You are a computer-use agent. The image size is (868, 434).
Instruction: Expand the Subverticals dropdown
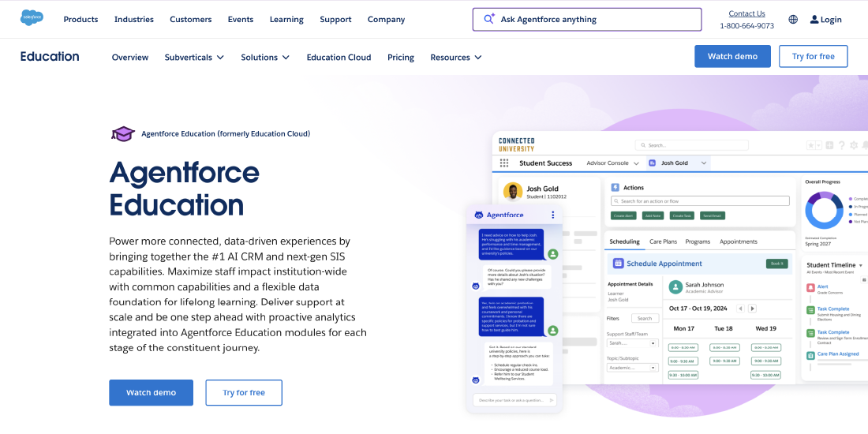pos(194,58)
